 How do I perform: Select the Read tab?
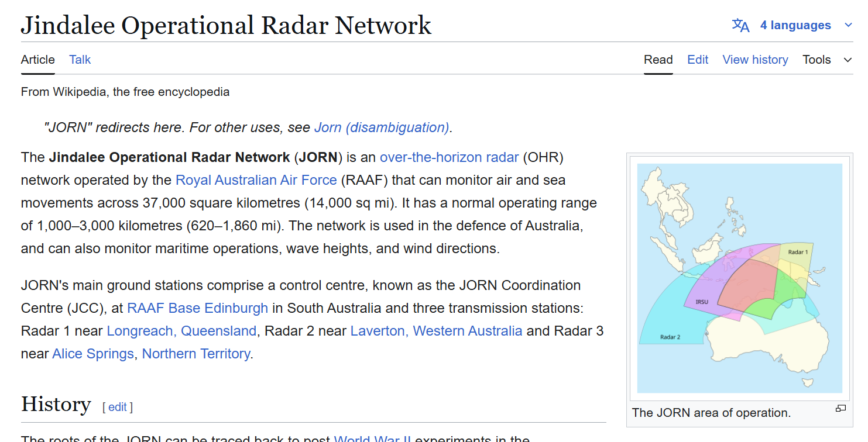[658, 60]
